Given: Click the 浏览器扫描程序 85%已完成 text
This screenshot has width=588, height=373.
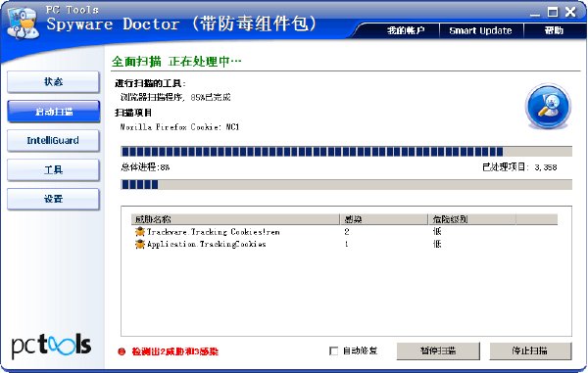Looking at the screenshot, I should point(175,97).
